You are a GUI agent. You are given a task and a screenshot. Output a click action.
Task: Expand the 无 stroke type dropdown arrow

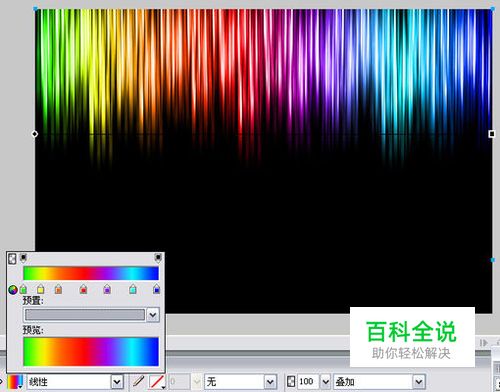point(270,382)
